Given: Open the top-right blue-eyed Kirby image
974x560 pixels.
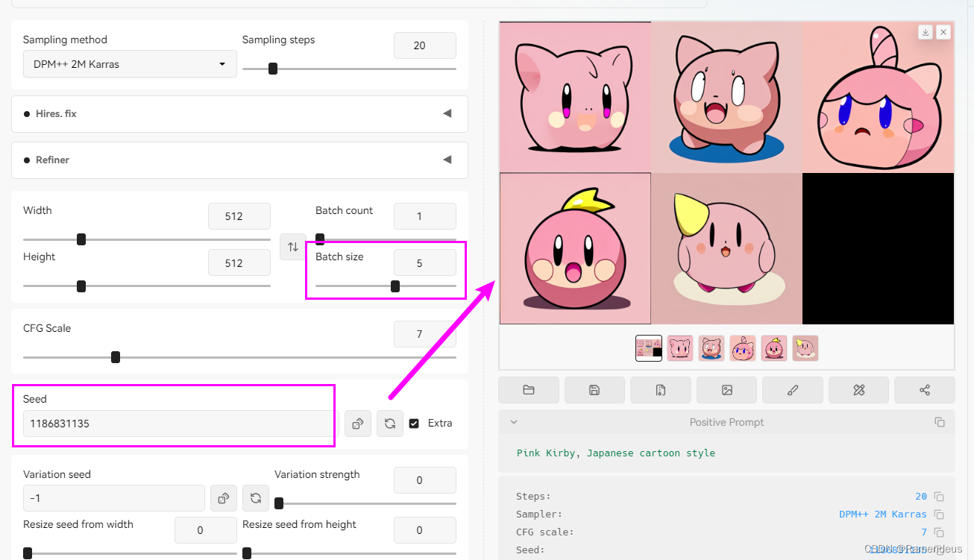Looking at the screenshot, I should pyautogui.click(x=879, y=97).
